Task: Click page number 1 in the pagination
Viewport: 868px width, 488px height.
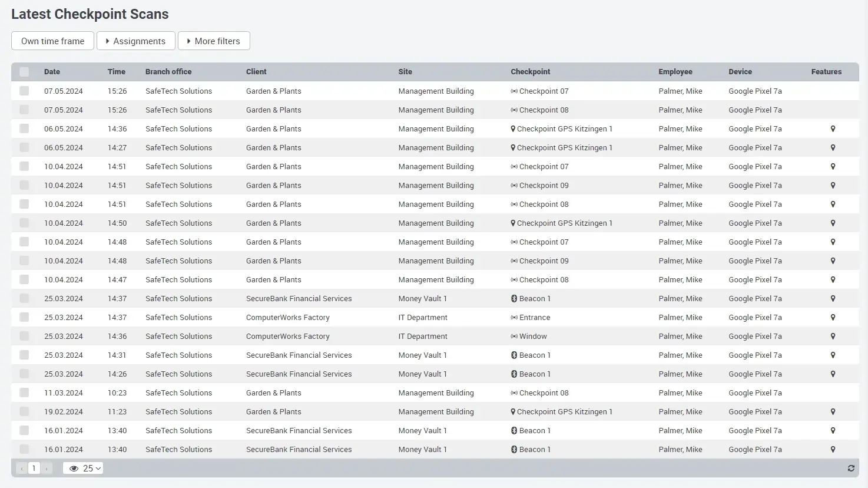Action: click(x=34, y=469)
